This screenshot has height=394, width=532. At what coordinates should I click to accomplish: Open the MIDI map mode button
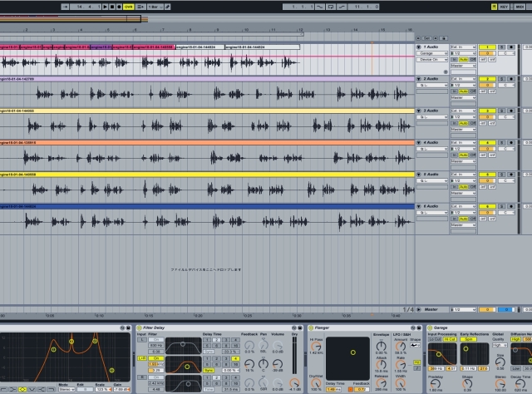pos(520,7)
